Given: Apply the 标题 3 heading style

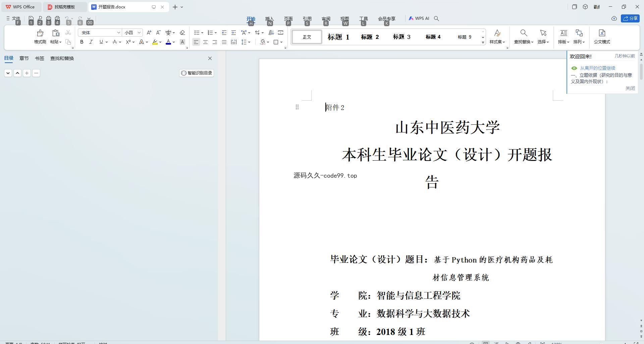Looking at the screenshot, I should tap(401, 37).
